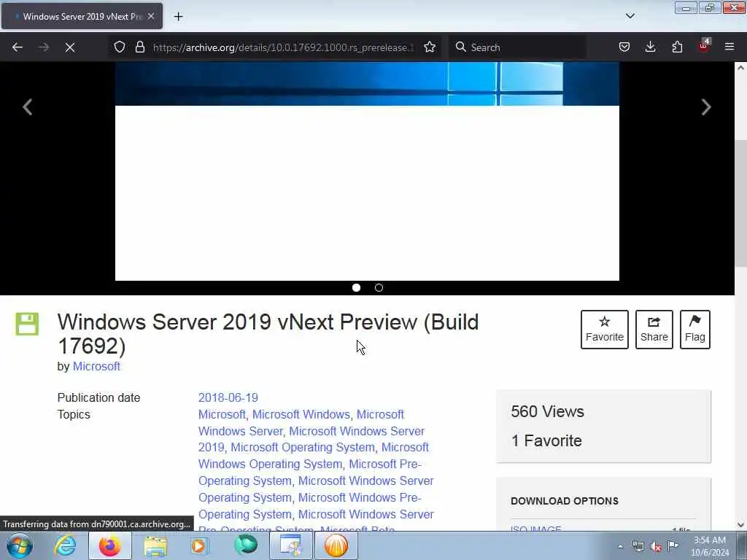Open Firefox Downloads panel
747x560 pixels.
tap(650, 47)
